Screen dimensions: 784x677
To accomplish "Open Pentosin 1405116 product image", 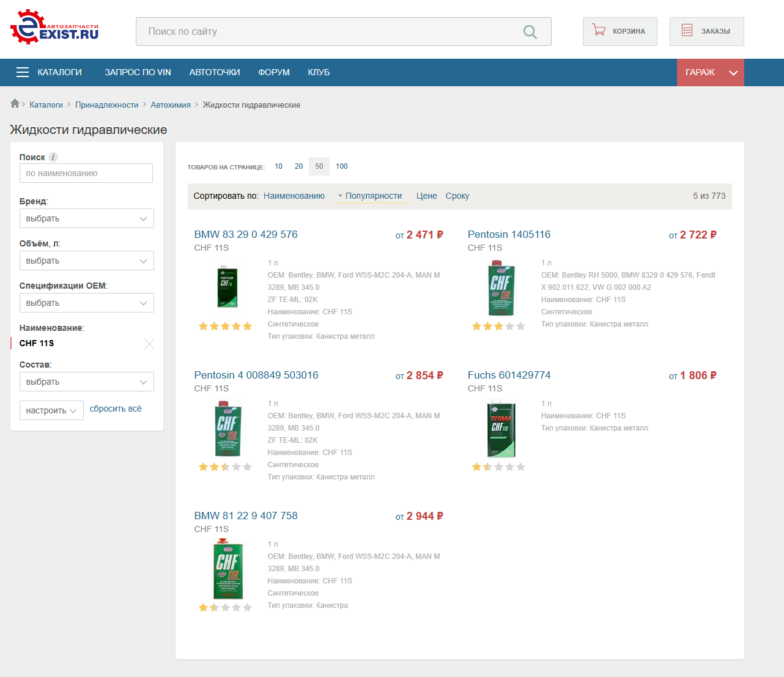I will coord(501,287).
